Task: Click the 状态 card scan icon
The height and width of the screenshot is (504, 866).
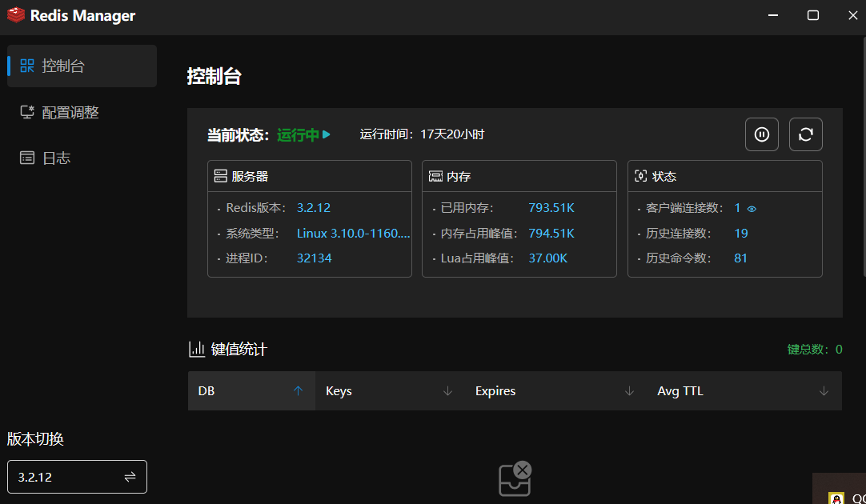Action: click(x=640, y=176)
